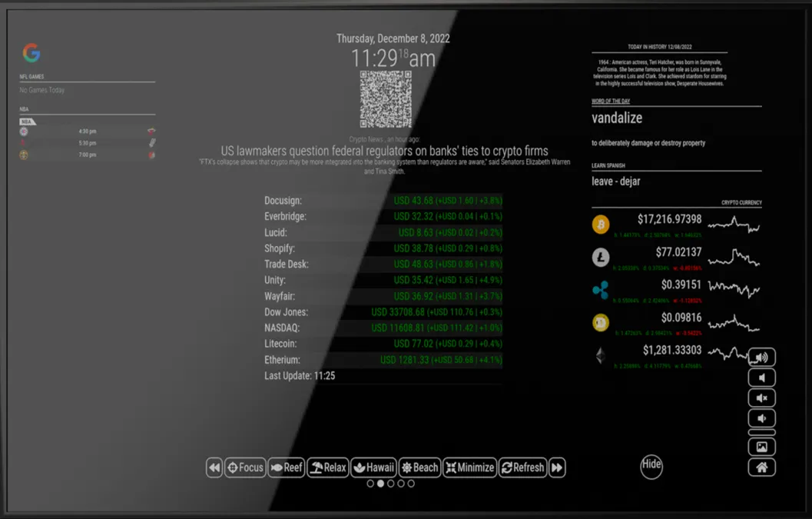Click the sparkline chart beside $77.02137

tap(734, 257)
